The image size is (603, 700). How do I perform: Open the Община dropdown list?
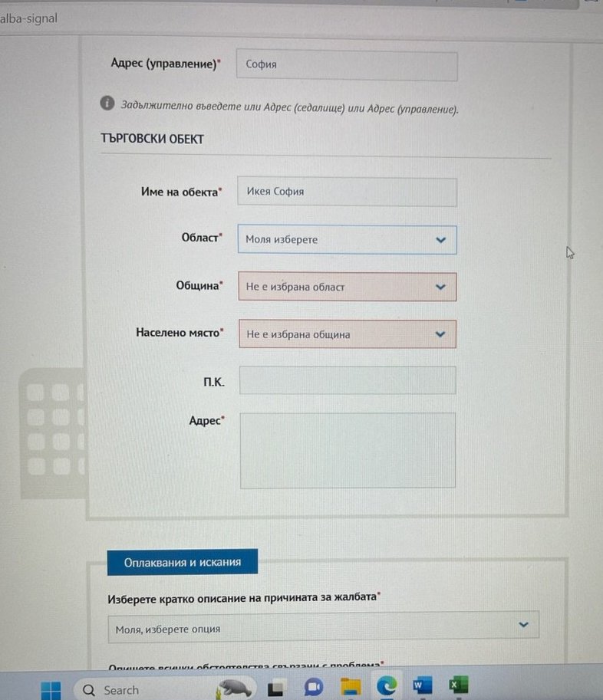point(348,287)
